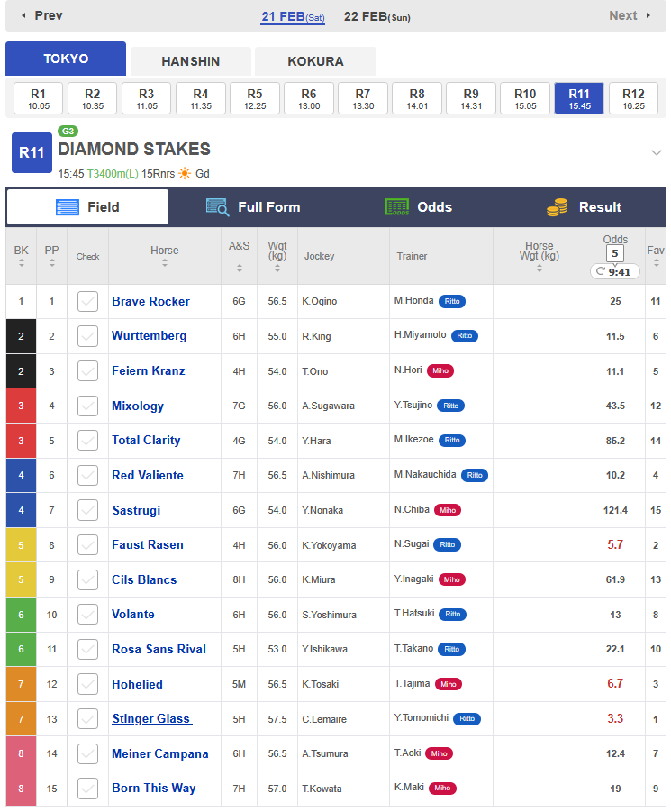Click Ritto badge beside M.Honda

(452, 301)
